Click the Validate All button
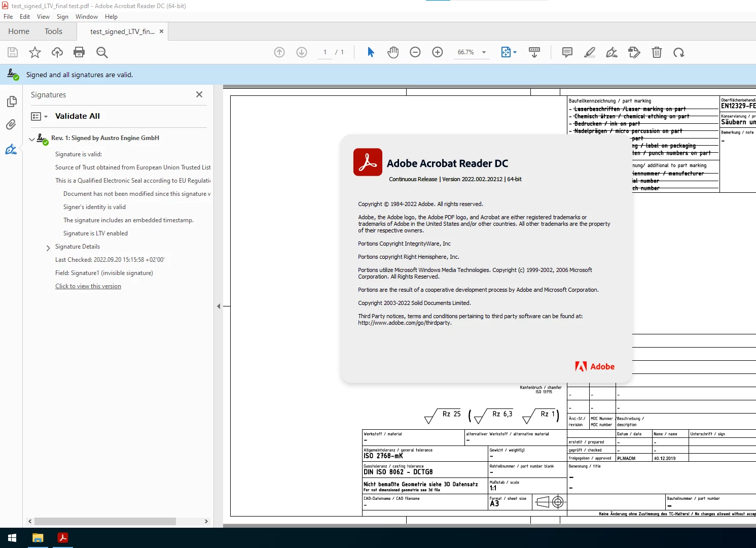This screenshot has width=756, height=548. point(78,116)
